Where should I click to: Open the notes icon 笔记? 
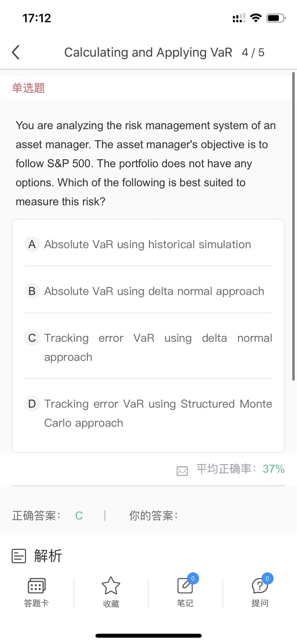coord(185,586)
